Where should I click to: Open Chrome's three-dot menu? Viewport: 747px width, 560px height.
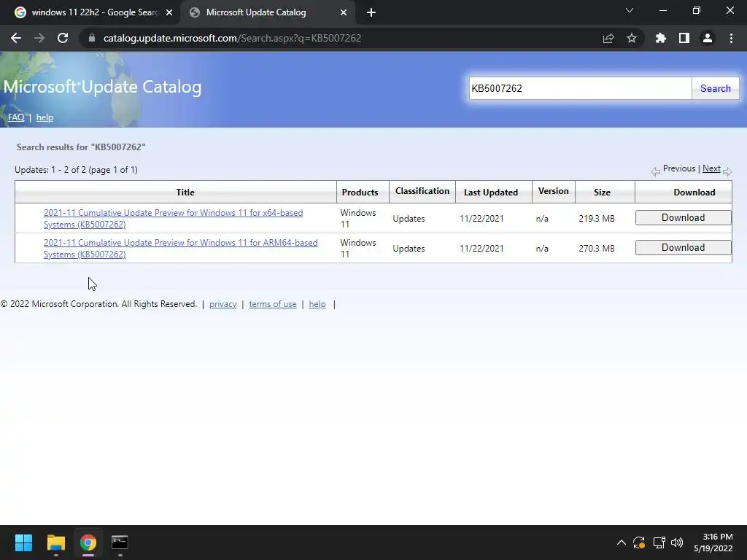click(x=731, y=38)
